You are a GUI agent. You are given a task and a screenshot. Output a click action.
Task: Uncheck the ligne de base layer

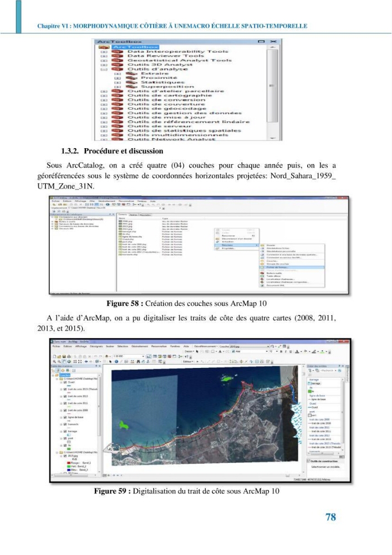click(x=65, y=417)
